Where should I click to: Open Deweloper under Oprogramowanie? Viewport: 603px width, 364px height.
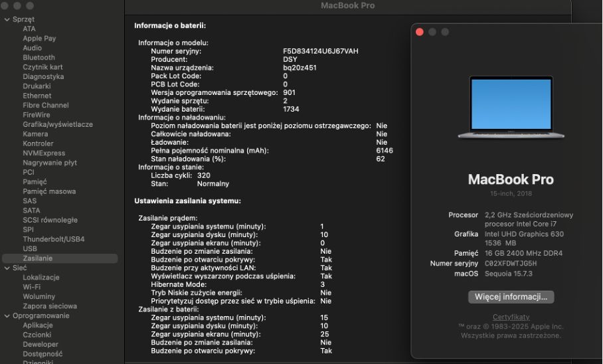(41, 344)
